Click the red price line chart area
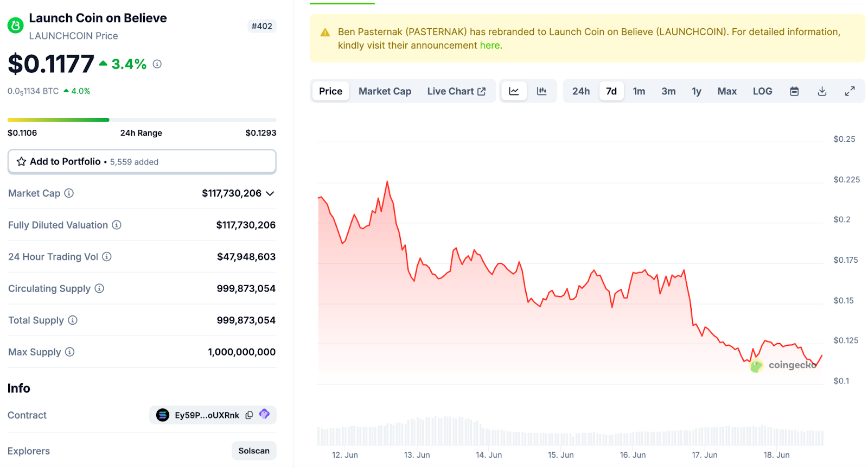This screenshot has width=868, height=468. [570, 282]
